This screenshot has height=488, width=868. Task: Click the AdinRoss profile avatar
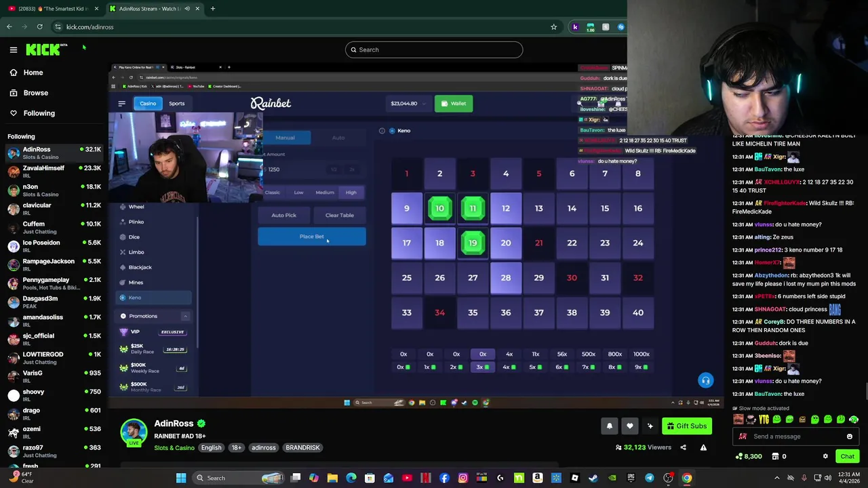tap(134, 432)
